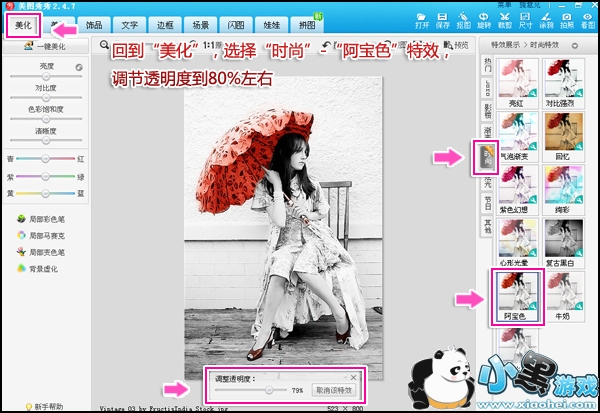Click the zoom magnifier icon above canvas
Screen dimensions: 600x413
point(104,45)
